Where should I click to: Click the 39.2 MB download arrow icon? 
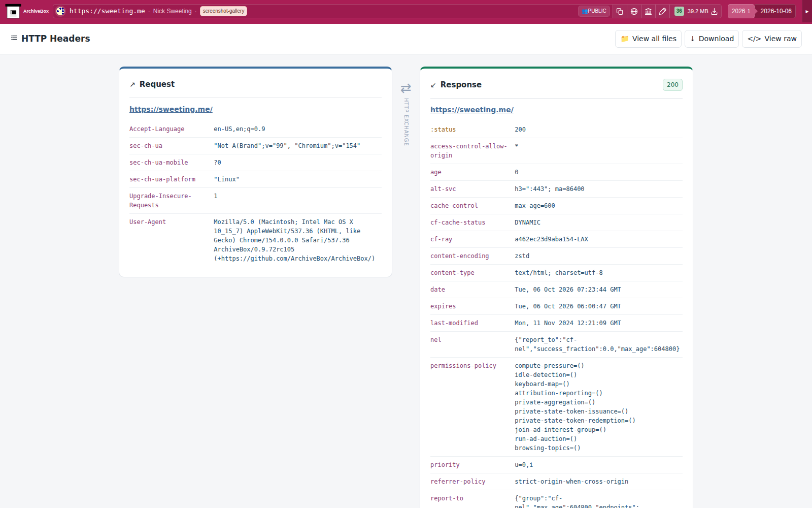click(715, 11)
